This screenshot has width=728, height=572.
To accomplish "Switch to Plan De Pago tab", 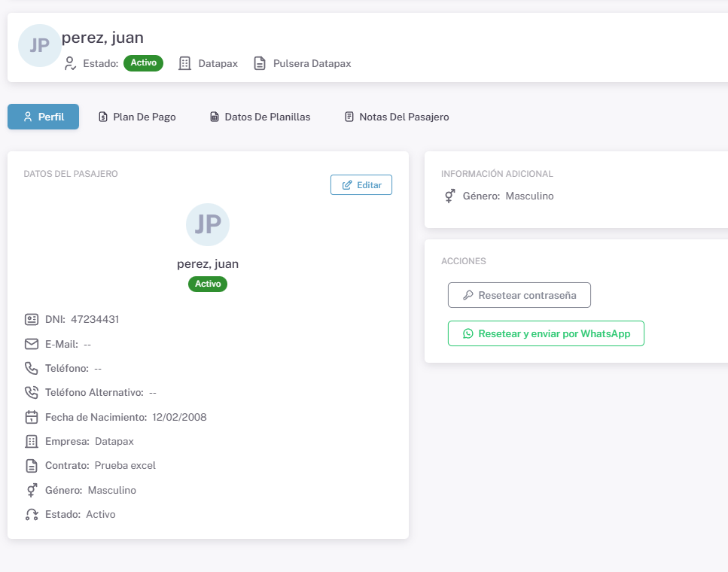I will tap(137, 117).
